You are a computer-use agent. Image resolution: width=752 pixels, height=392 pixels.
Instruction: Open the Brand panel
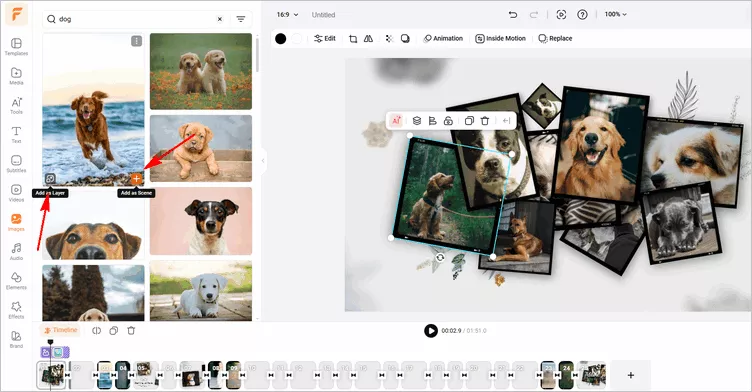pos(16,339)
